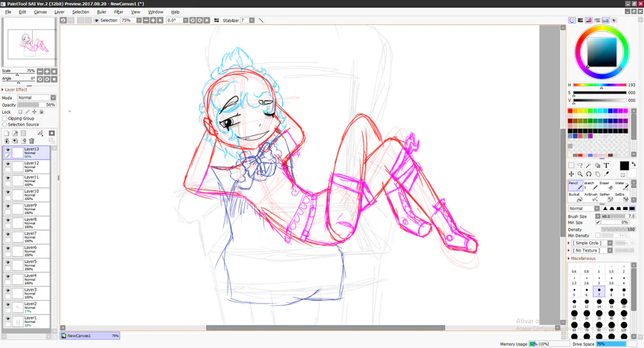Click the black foreground color swatch
This screenshot has height=348, width=644.
point(624,165)
